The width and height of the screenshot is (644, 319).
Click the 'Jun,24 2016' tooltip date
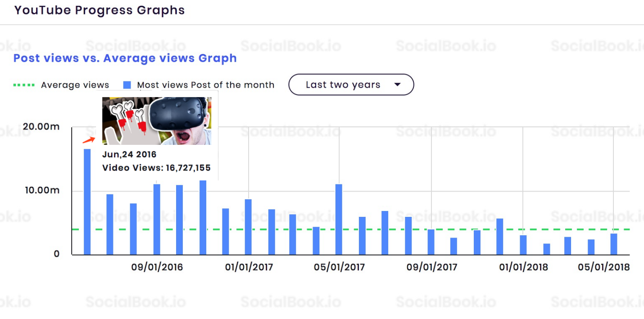click(129, 154)
